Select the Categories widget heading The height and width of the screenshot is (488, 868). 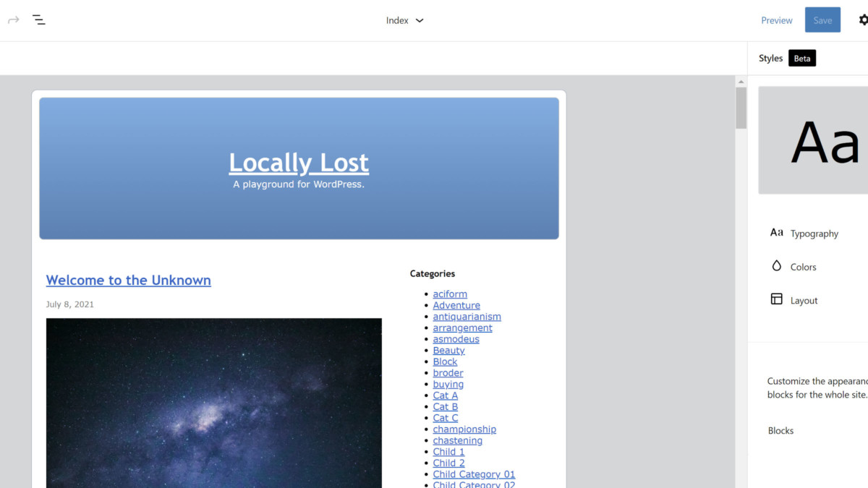click(x=433, y=273)
